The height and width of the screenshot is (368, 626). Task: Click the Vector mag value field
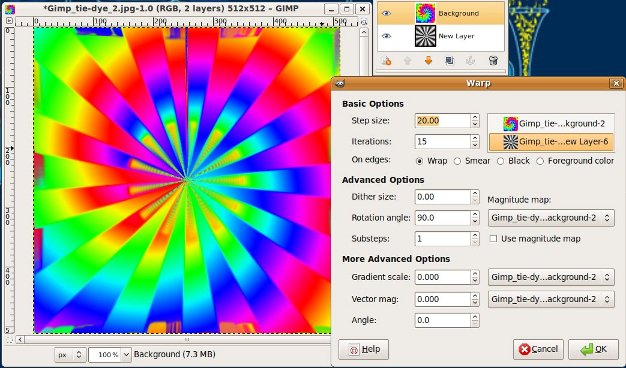click(x=443, y=299)
